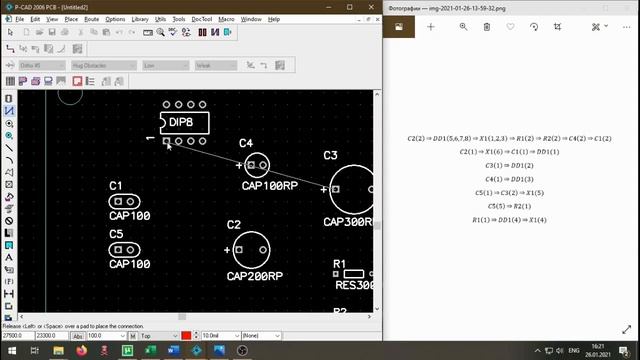Click the zoom magnifier in the Photos window
640x360 pixels.
pyautogui.click(x=463, y=27)
